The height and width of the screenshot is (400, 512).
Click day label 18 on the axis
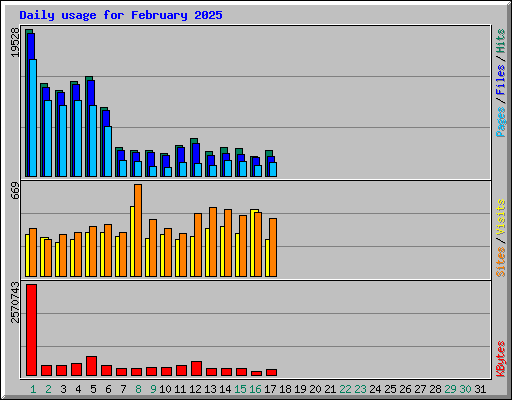(x=285, y=389)
